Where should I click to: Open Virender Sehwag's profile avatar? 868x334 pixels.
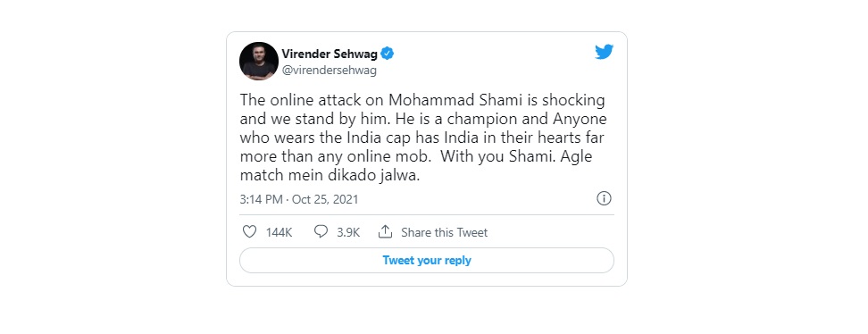(258, 61)
